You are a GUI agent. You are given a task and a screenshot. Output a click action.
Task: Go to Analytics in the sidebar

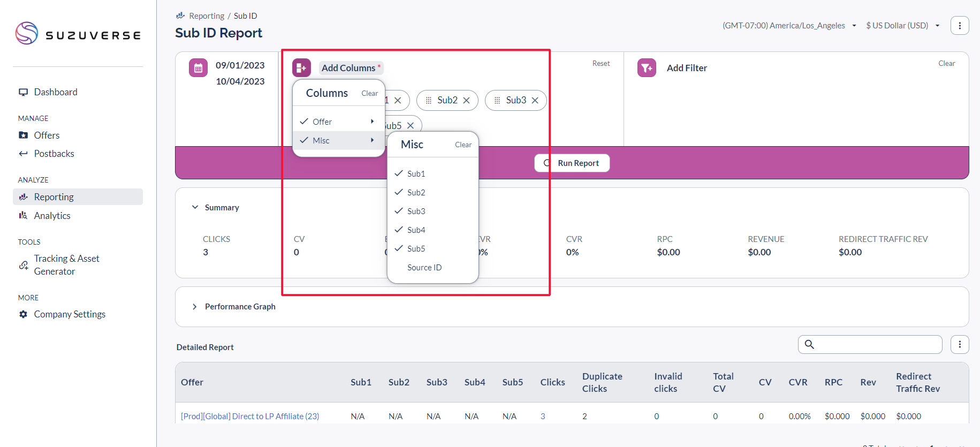(52, 216)
